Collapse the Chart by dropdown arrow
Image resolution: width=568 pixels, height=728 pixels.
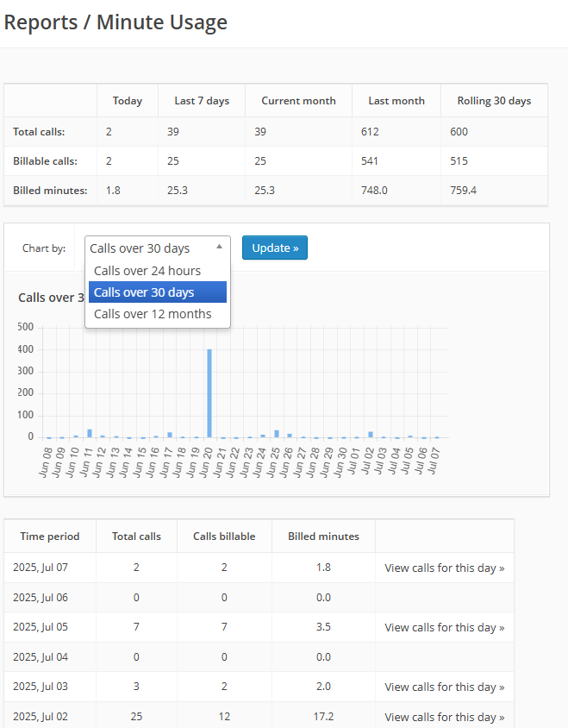click(x=220, y=247)
